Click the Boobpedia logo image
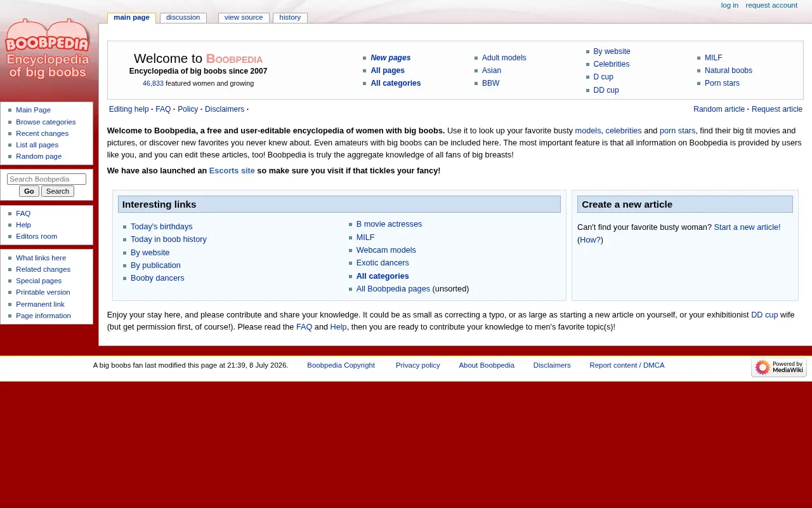This screenshot has height=508, width=812. 48,50
